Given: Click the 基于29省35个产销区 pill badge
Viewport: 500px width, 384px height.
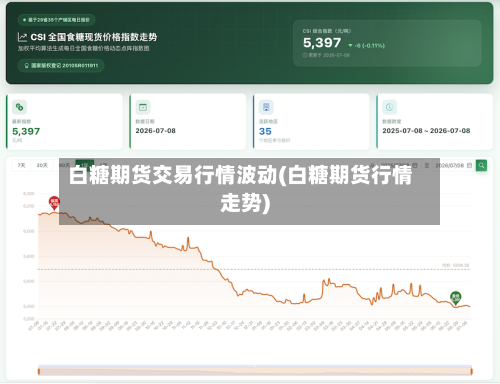Looking at the screenshot, I should (x=56, y=20).
